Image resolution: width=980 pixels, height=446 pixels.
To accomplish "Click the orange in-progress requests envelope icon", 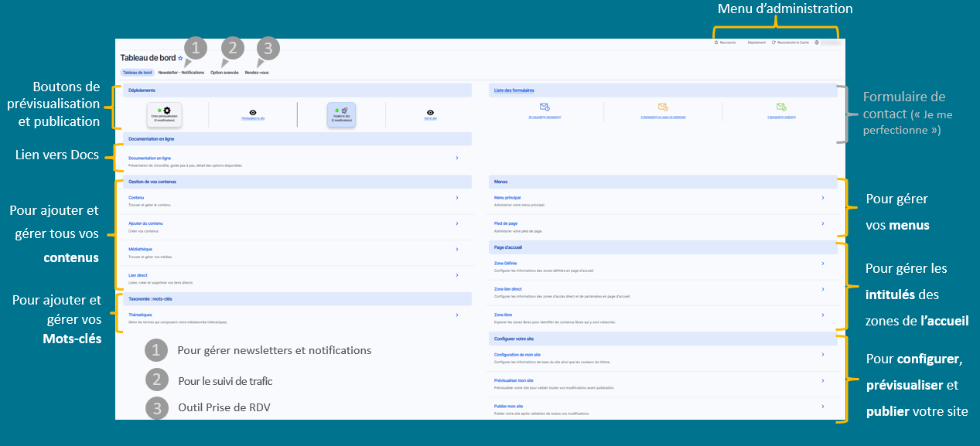I will pos(663,107).
